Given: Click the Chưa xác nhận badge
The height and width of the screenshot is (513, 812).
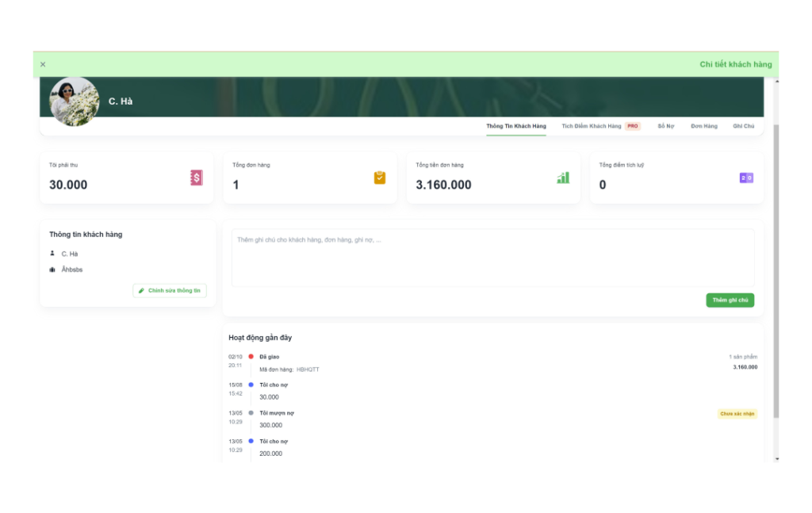Looking at the screenshot, I should [737, 413].
